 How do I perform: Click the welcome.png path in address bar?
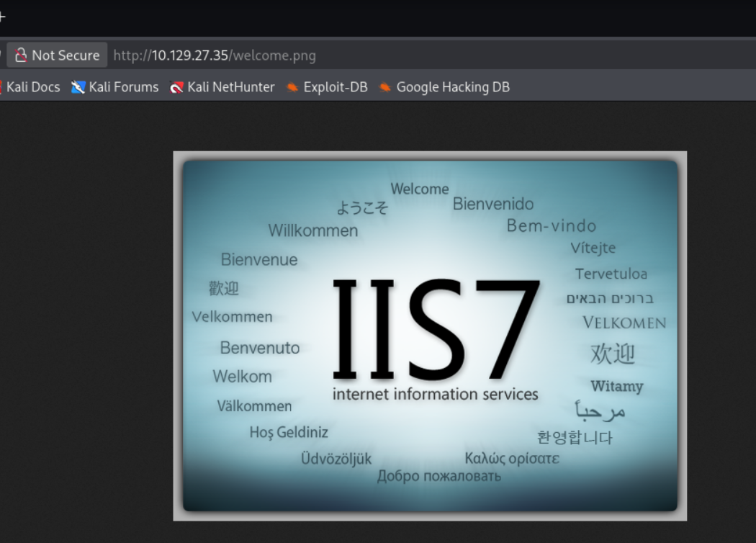[272, 55]
